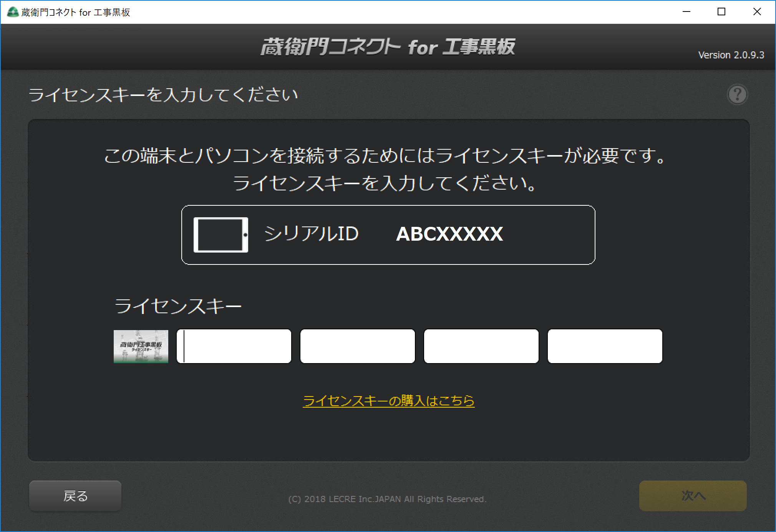Click the ライセンスキー field label

(177, 306)
